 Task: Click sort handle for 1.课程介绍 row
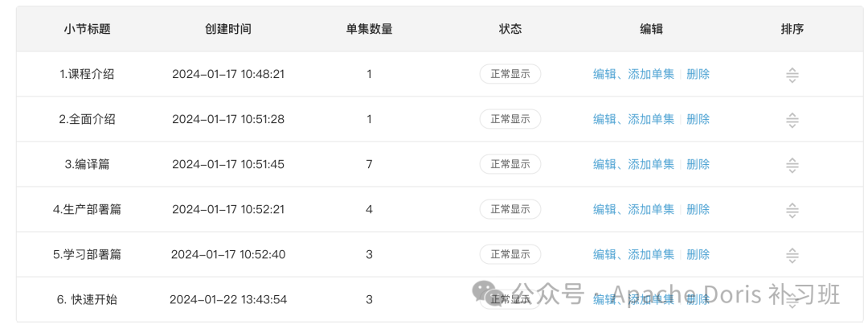tap(792, 75)
